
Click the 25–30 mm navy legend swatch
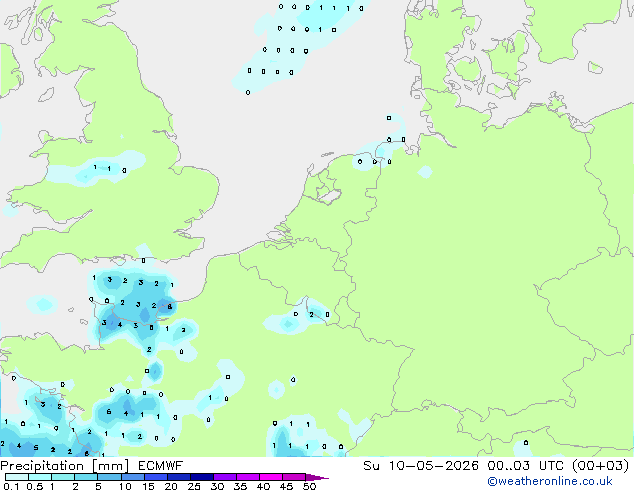(201, 477)
